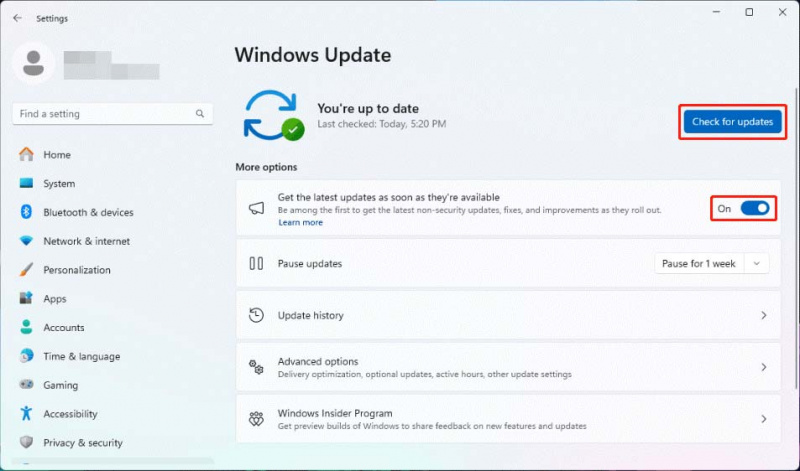Image resolution: width=800 pixels, height=471 pixels.
Task: Open the Learn more link
Action: tap(300, 222)
